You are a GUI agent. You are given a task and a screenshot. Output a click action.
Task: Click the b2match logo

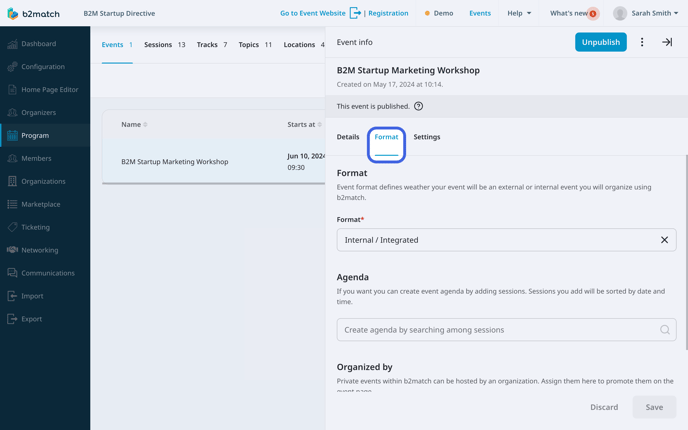click(x=33, y=14)
